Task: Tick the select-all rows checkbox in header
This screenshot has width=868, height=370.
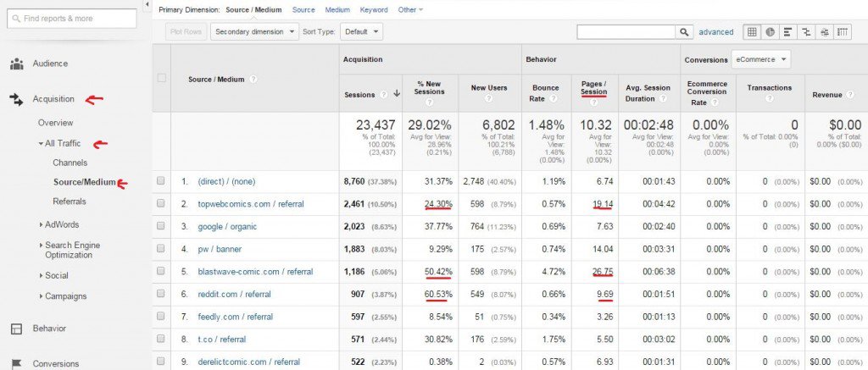Action: tap(161, 78)
